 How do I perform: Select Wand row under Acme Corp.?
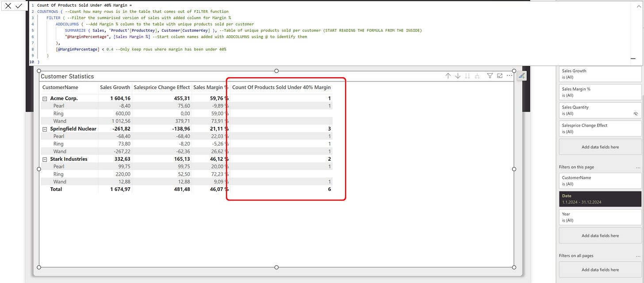click(60, 121)
